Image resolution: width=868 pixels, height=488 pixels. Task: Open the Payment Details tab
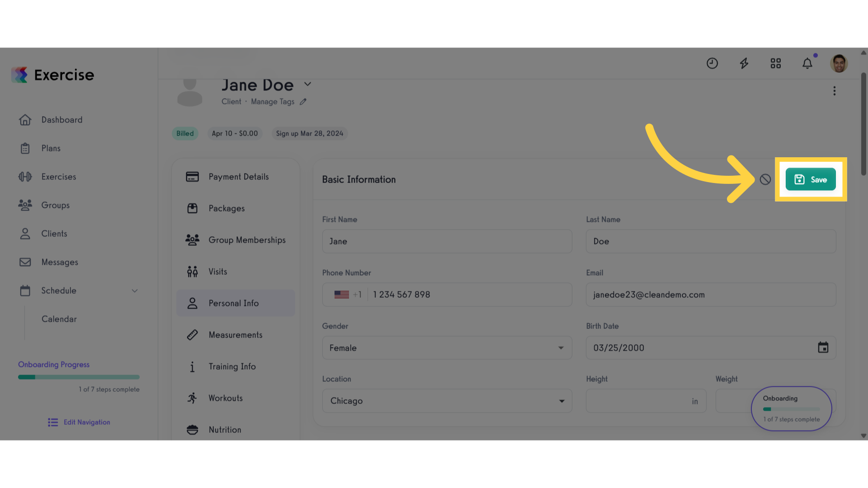236,177
